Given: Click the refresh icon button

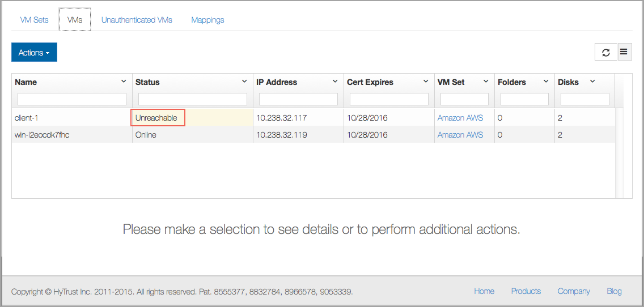Looking at the screenshot, I should point(606,52).
